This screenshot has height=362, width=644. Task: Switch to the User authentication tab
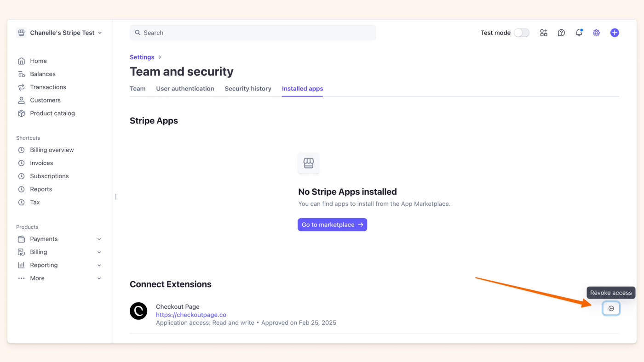click(x=185, y=89)
